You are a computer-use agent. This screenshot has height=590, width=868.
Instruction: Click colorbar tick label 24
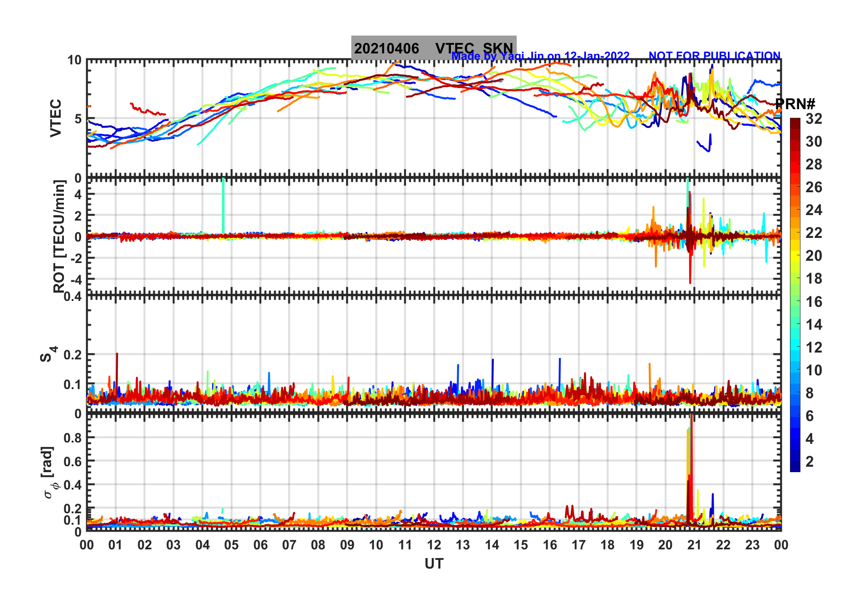coord(814,210)
